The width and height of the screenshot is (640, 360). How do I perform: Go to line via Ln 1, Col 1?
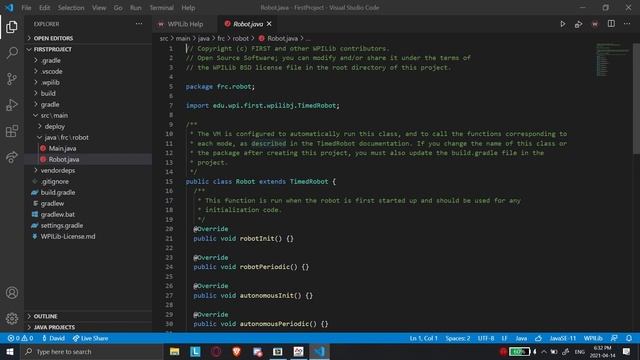[x=423, y=338]
